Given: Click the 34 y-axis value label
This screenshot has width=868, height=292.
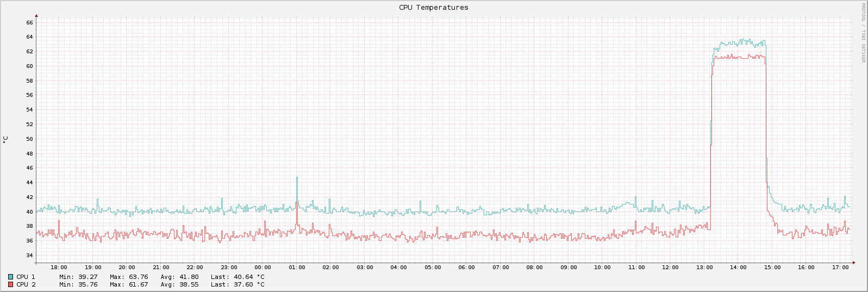Looking at the screenshot, I should (x=29, y=256).
